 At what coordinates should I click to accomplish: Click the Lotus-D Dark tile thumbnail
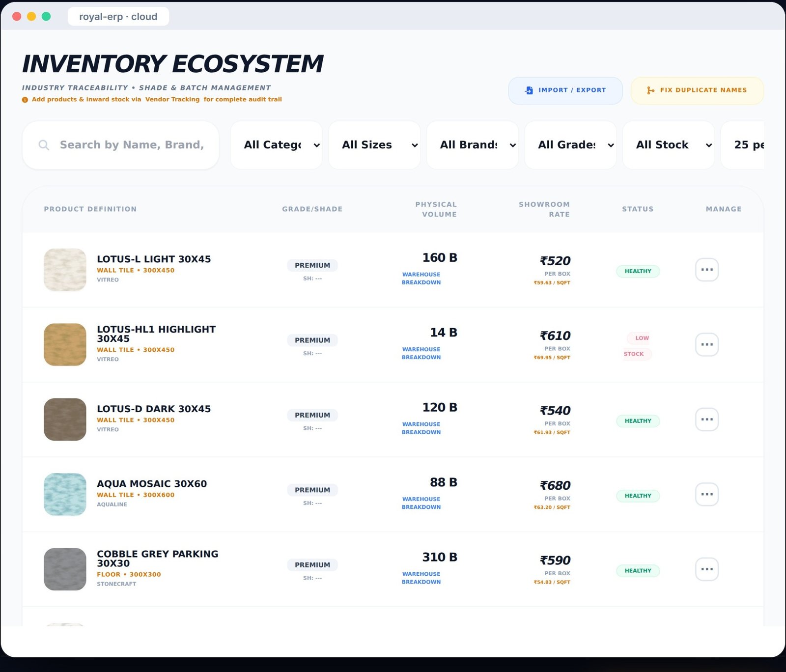point(65,420)
